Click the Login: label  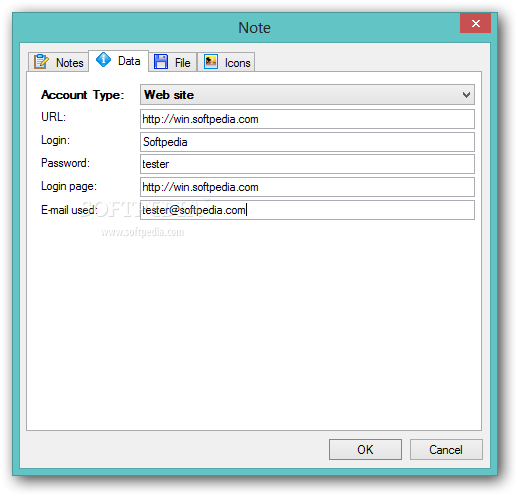[x=55, y=140]
